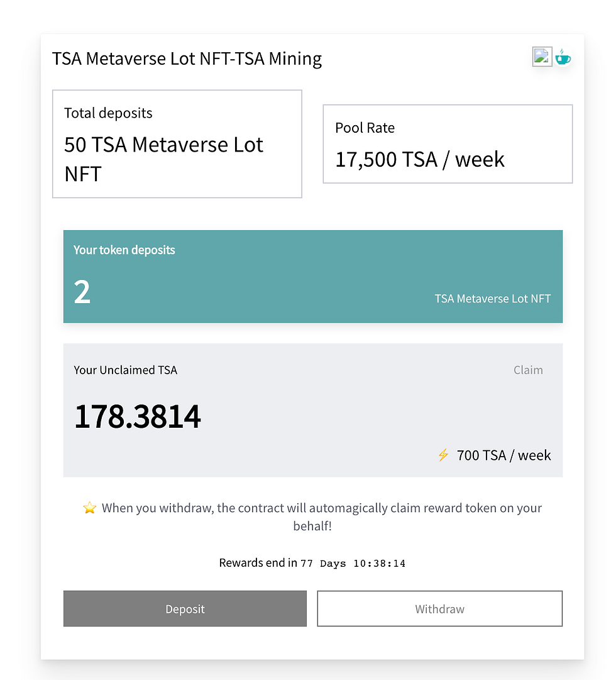Click the TSA Metaverse Lot NFT label in teal panel
616x680 pixels.
492,299
